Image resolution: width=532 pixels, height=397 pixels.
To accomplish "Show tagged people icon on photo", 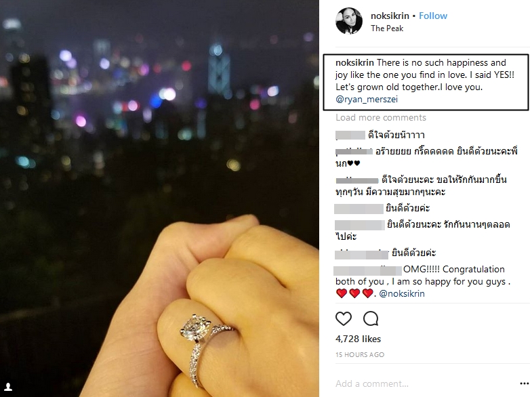I will [x=8, y=386].
